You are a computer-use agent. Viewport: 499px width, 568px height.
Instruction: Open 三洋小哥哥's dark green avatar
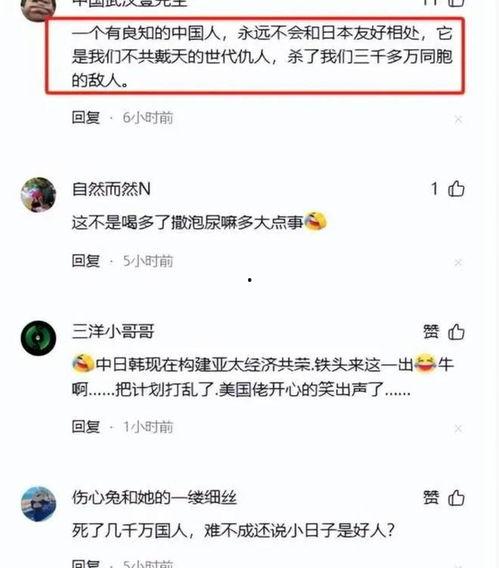click(38, 338)
